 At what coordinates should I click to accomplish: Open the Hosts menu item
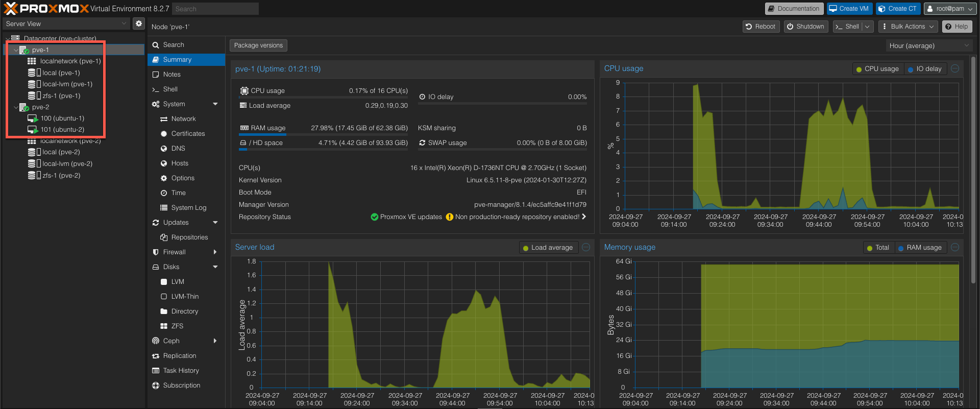click(186, 163)
